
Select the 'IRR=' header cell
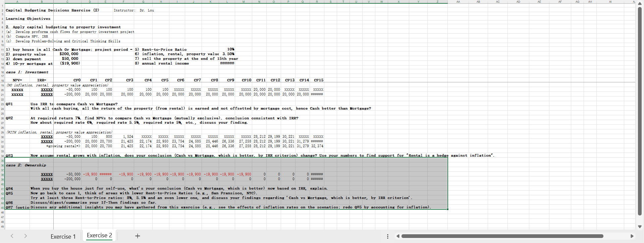click(x=42, y=80)
